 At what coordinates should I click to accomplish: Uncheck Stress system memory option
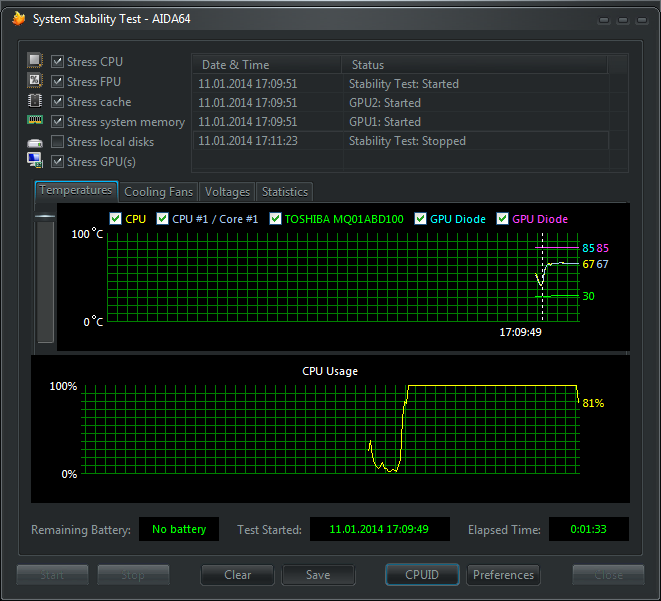point(58,122)
